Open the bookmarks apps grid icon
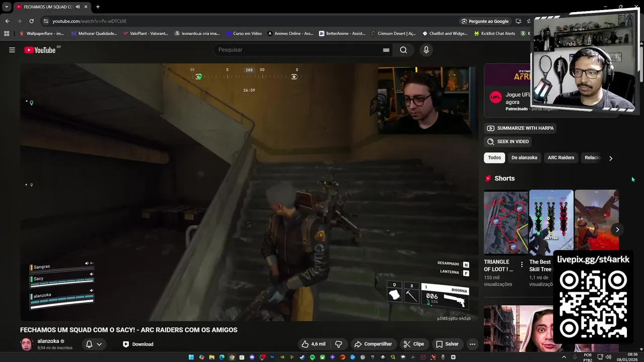This screenshot has width=644, height=362. click(7, 34)
